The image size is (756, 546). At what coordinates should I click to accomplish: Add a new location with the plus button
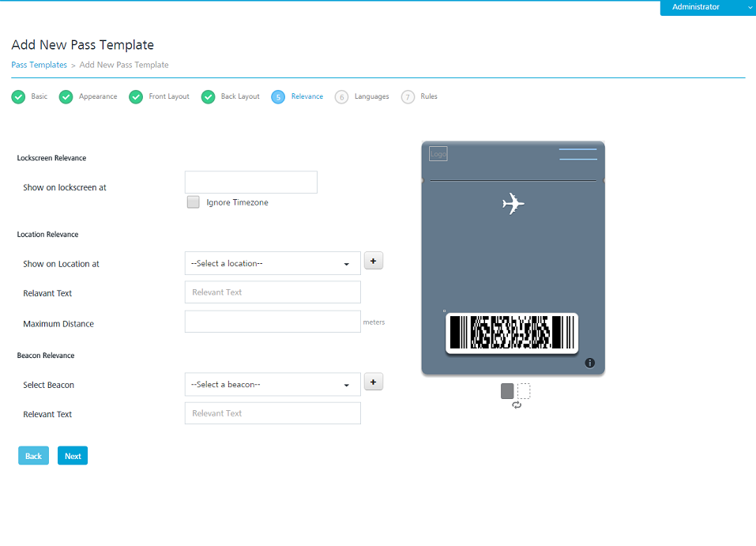pos(373,261)
